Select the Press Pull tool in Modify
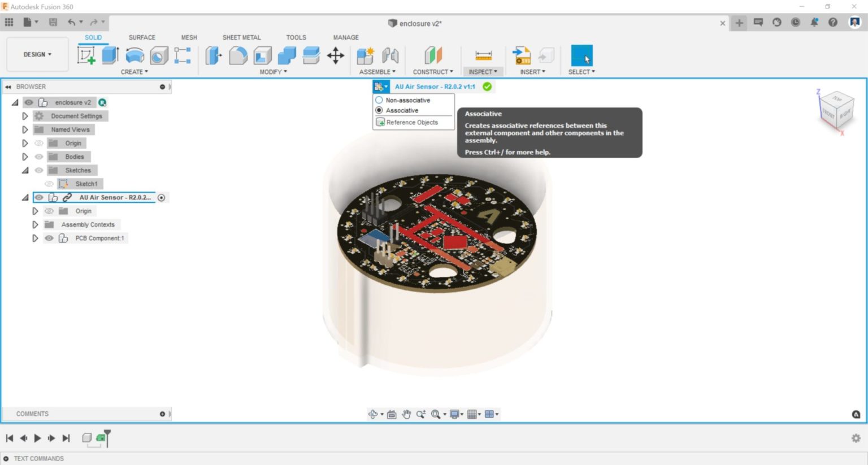Image resolution: width=868 pixels, height=465 pixels. (213, 55)
